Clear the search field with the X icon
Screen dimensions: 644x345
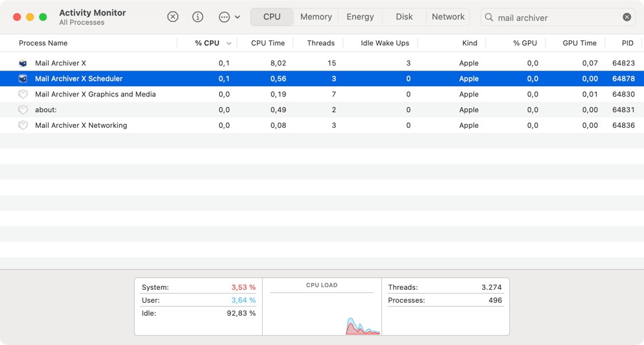point(626,18)
